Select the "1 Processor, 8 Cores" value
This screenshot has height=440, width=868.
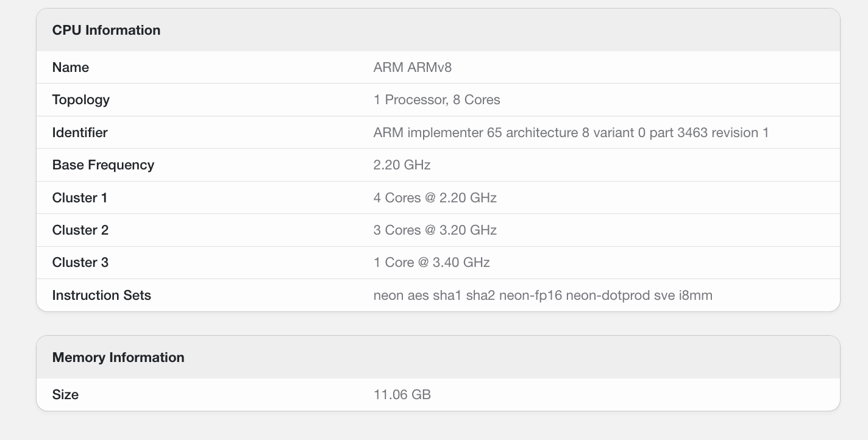436,100
